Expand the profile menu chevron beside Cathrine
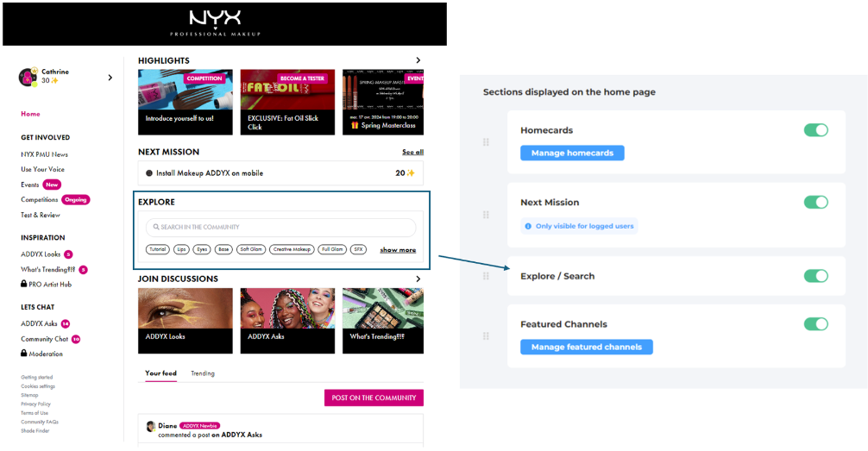868x451 pixels. [x=110, y=78]
